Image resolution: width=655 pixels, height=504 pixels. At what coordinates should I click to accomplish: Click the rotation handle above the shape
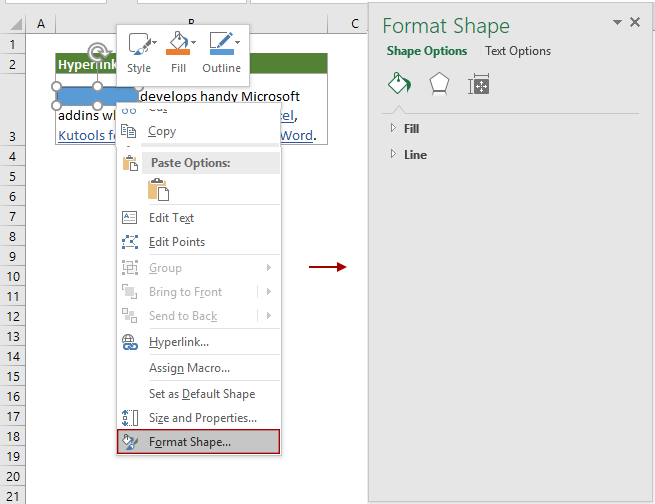pyautogui.click(x=98, y=52)
